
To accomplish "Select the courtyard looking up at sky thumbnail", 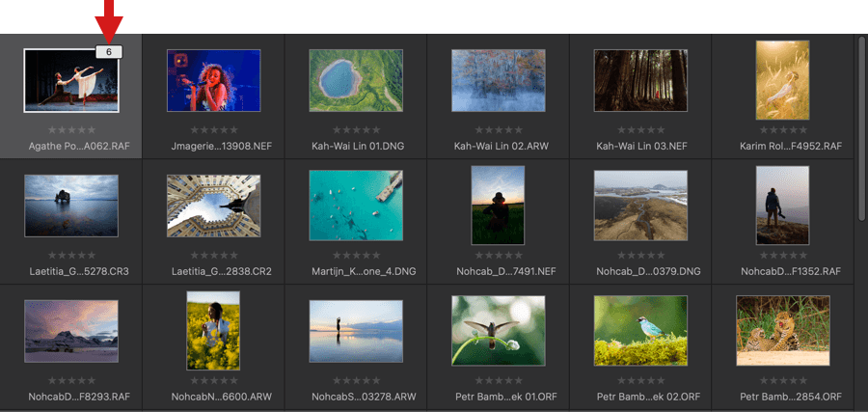I will tap(214, 206).
